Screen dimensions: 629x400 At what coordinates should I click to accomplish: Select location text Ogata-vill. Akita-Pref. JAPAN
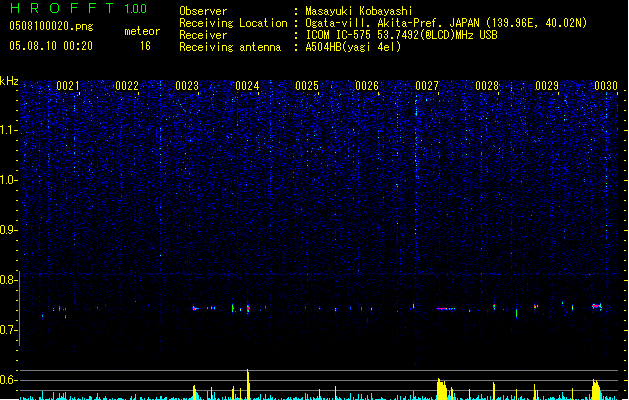[392, 23]
